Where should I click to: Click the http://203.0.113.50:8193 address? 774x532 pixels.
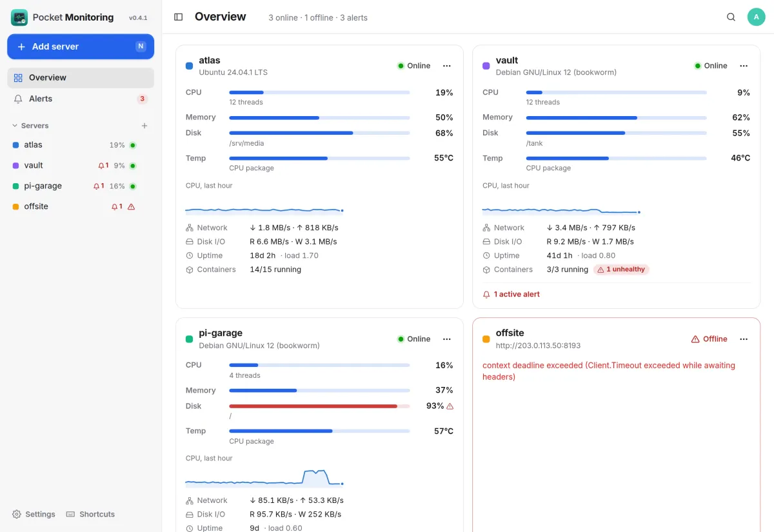click(x=539, y=346)
